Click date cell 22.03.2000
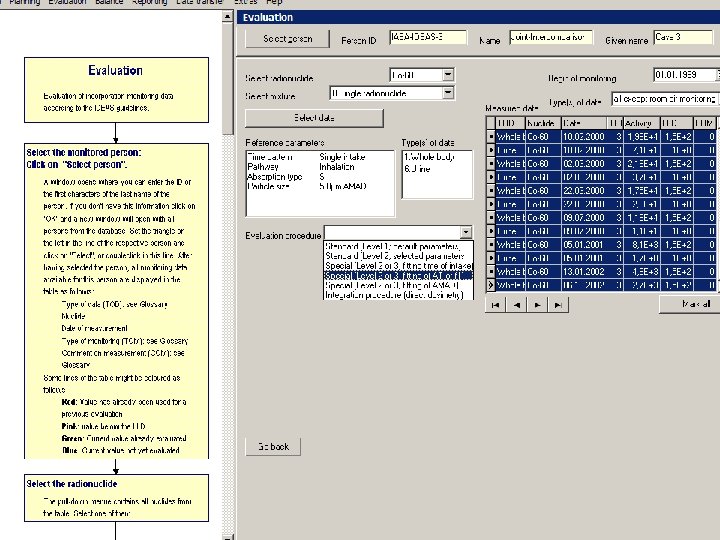Viewport: 720px width, 540px height. [x=584, y=191]
